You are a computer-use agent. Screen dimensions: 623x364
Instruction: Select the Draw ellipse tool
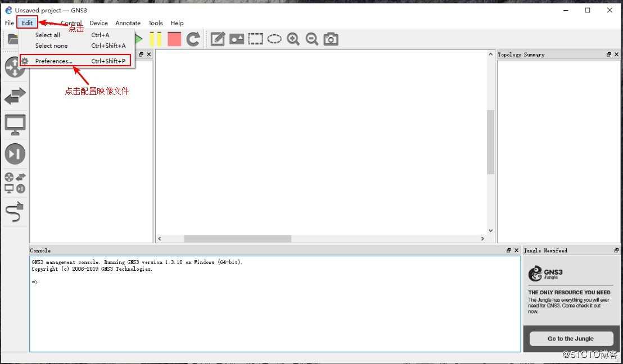coord(274,39)
